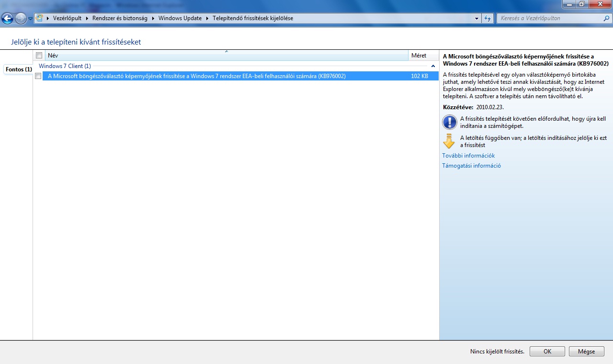The image size is (613, 364).
Task: Open the Windows Update breadcrumb
Action: click(x=180, y=18)
